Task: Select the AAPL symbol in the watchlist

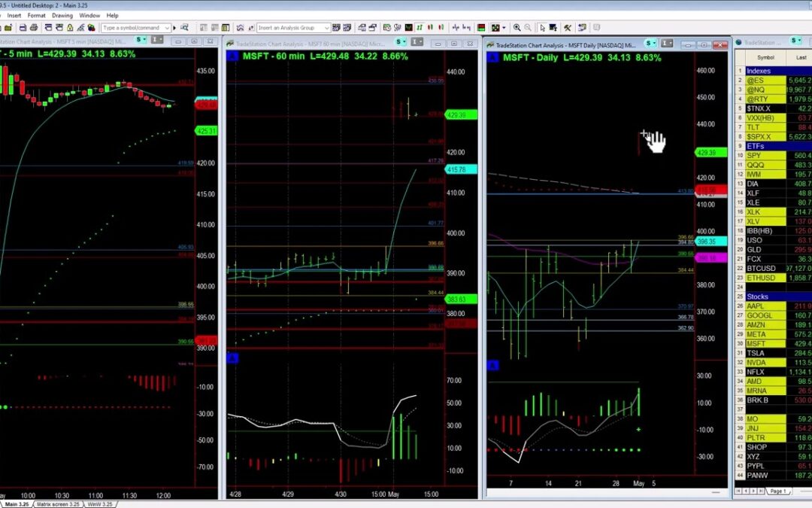Action: [x=765, y=306]
